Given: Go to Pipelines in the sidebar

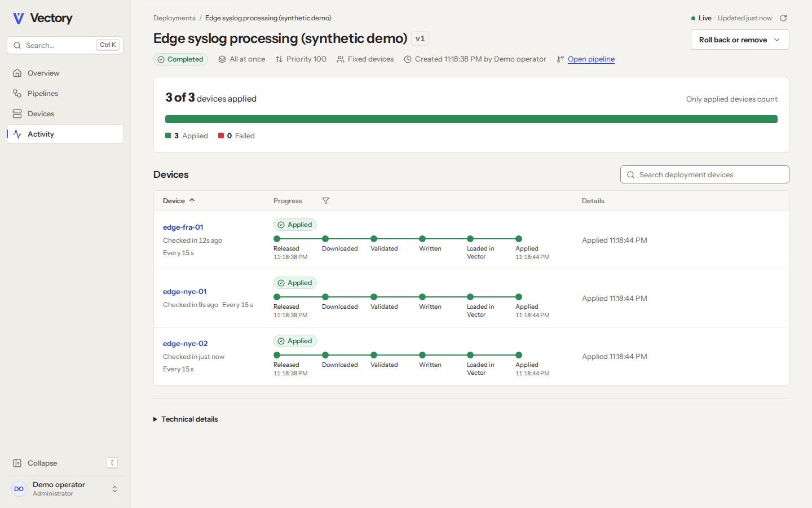Looking at the screenshot, I should point(65,93).
